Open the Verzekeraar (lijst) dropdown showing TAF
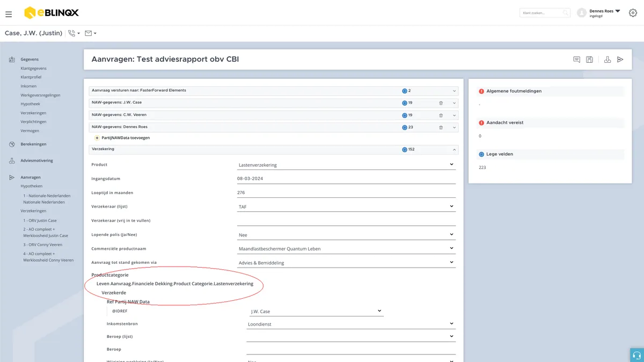The width and height of the screenshot is (644, 362). pyautogui.click(x=346, y=206)
